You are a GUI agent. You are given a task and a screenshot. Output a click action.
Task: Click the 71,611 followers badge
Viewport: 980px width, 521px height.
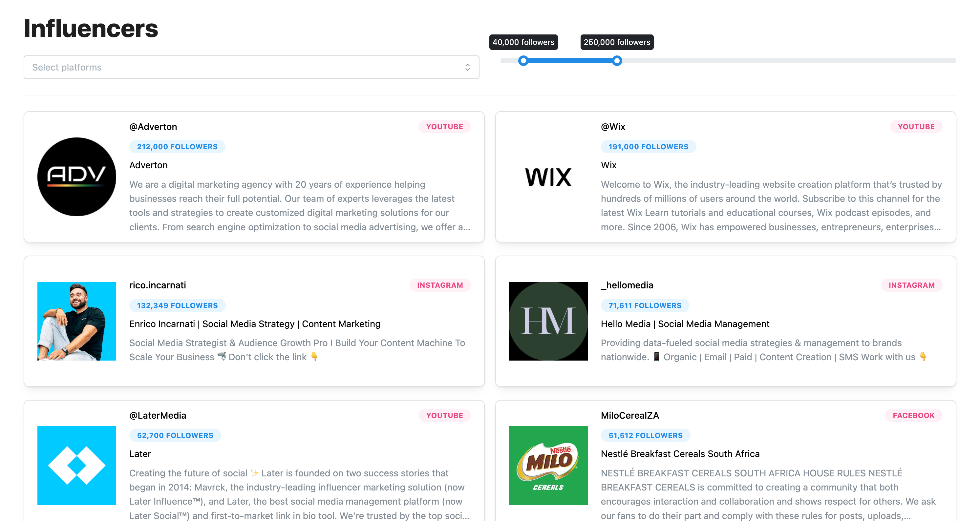click(x=645, y=305)
